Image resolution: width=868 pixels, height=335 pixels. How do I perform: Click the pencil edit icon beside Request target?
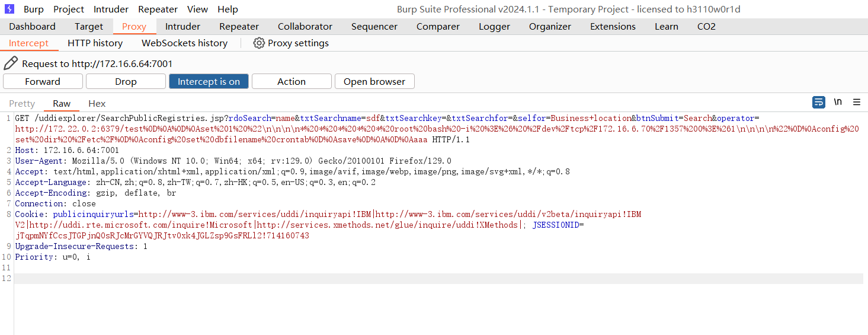[x=11, y=63]
